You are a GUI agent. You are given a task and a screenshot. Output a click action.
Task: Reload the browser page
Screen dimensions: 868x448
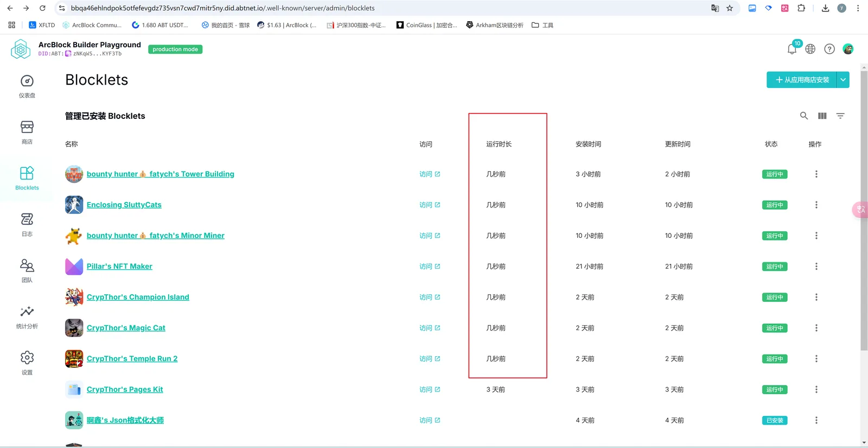click(42, 8)
